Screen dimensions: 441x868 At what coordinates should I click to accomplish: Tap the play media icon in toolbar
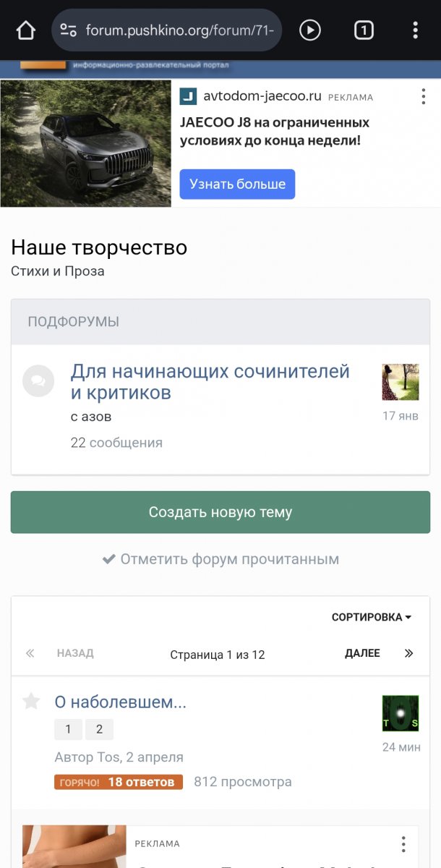point(310,30)
